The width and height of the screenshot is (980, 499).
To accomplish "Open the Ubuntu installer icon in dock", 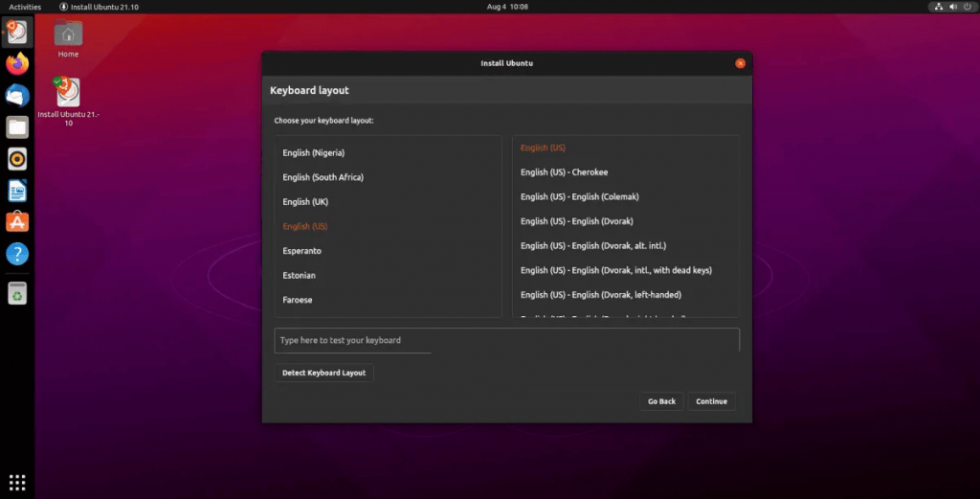I will click(x=17, y=32).
